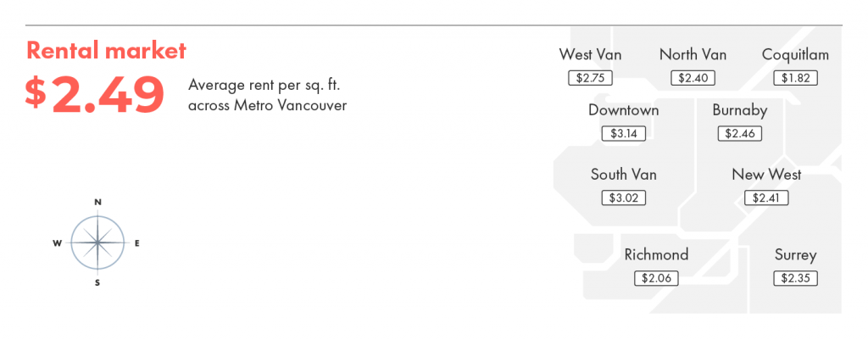Select the West Van $2.75 price tag
This screenshot has height=340, width=868.
590,78
